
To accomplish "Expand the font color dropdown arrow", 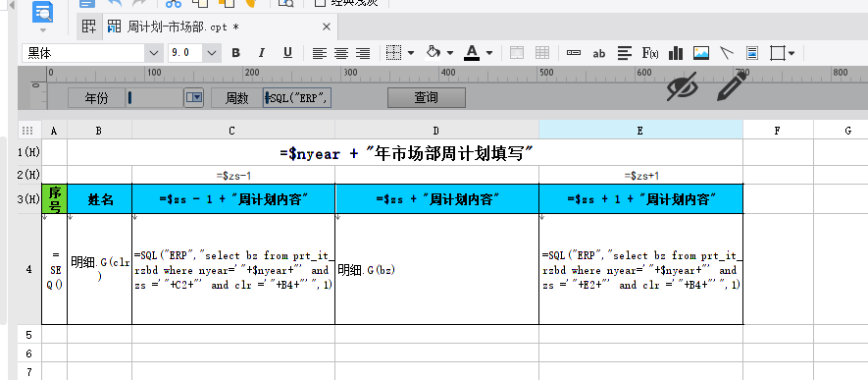I will pyautogui.click(x=489, y=53).
